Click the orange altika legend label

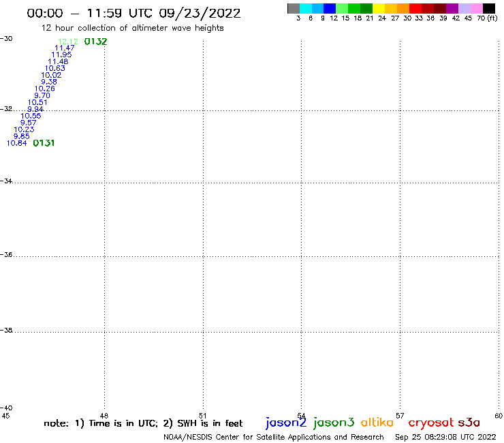pyautogui.click(x=377, y=422)
